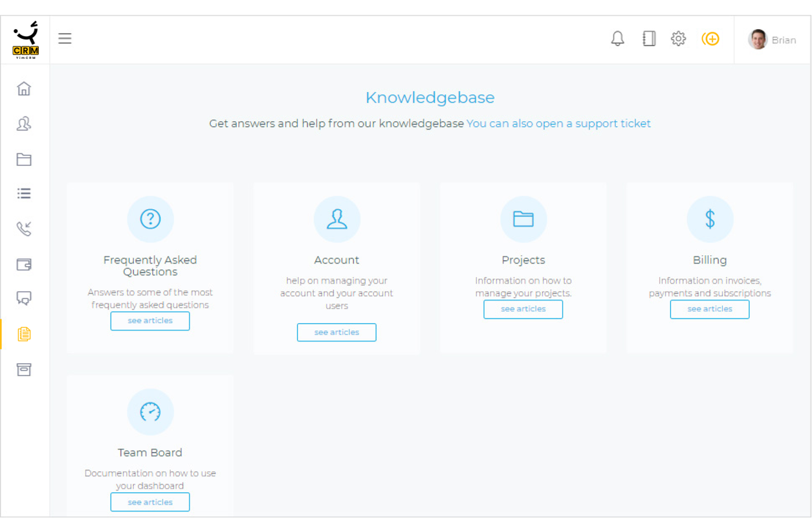Open the settings gear icon
This screenshot has width=812, height=518.
678,39
